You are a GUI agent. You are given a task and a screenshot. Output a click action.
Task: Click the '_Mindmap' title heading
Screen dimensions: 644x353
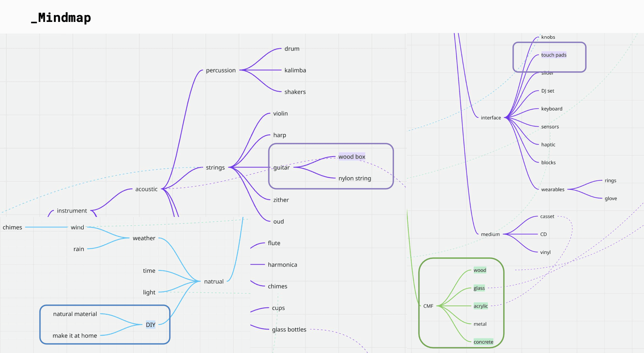(x=61, y=18)
